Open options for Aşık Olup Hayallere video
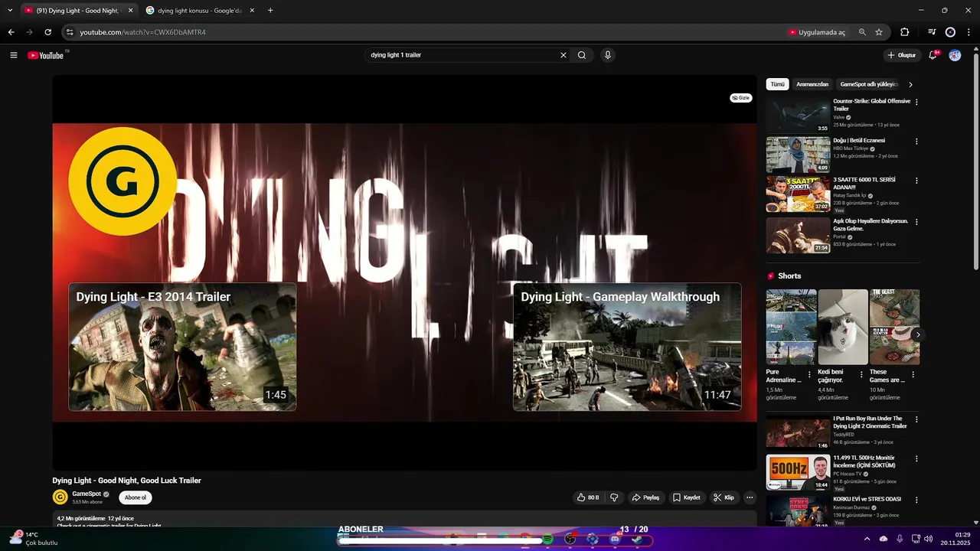The height and width of the screenshot is (551, 980). (916, 222)
